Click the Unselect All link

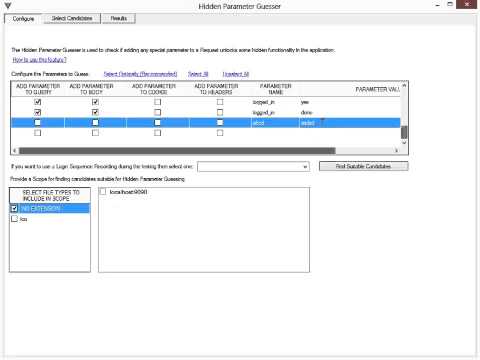pyautogui.click(x=236, y=74)
